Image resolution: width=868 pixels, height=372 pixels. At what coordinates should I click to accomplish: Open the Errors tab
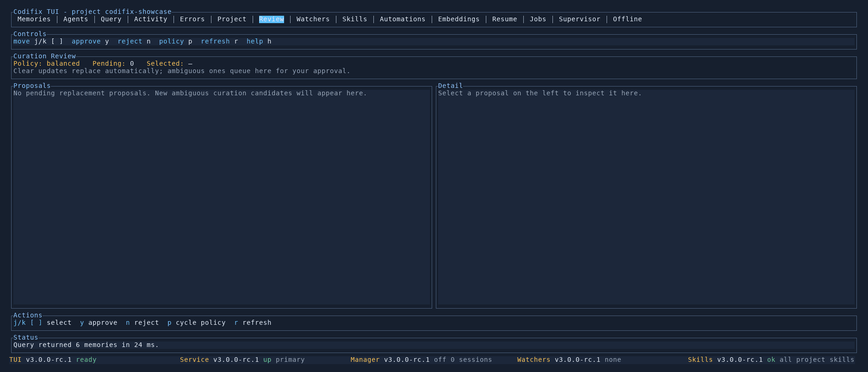point(192,19)
